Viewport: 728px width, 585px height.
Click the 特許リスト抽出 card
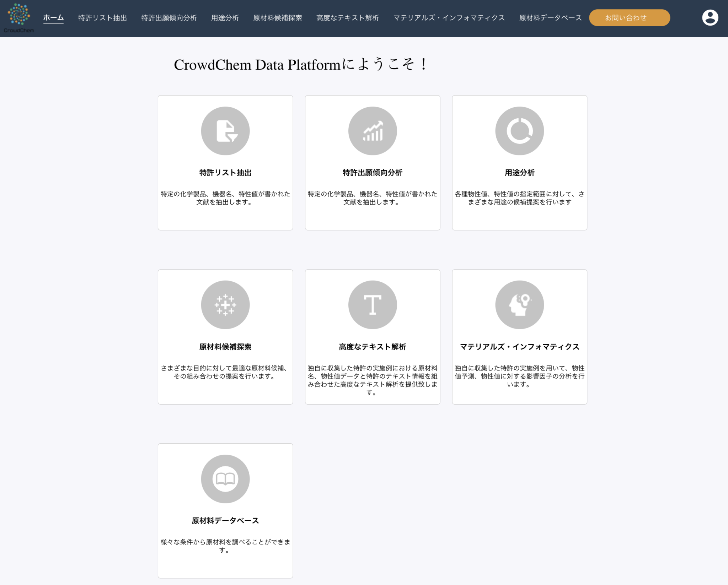[x=225, y=162]
